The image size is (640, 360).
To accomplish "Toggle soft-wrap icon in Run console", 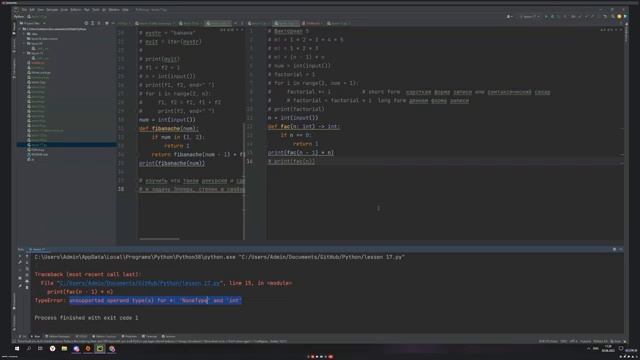I will 27,269.
